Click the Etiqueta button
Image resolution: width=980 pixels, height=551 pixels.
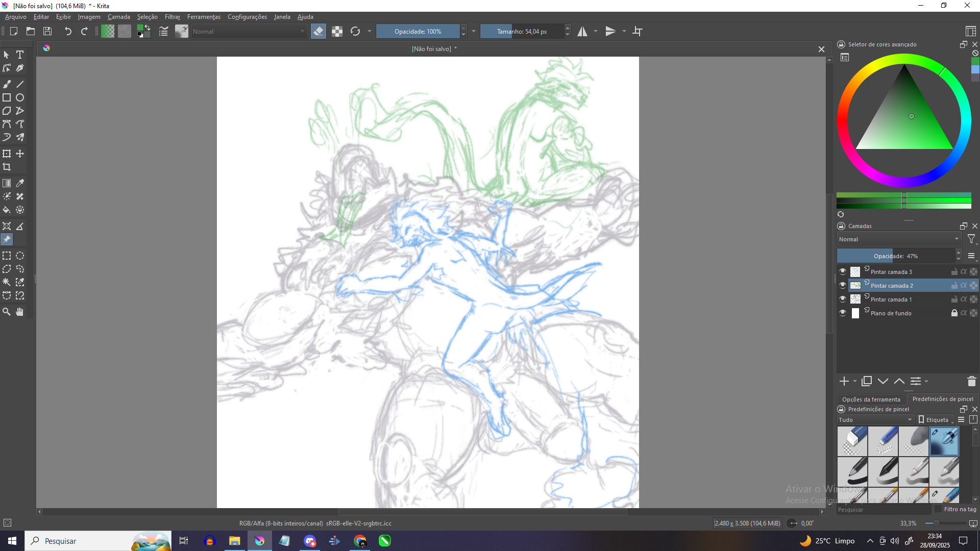tap(936, 420)
